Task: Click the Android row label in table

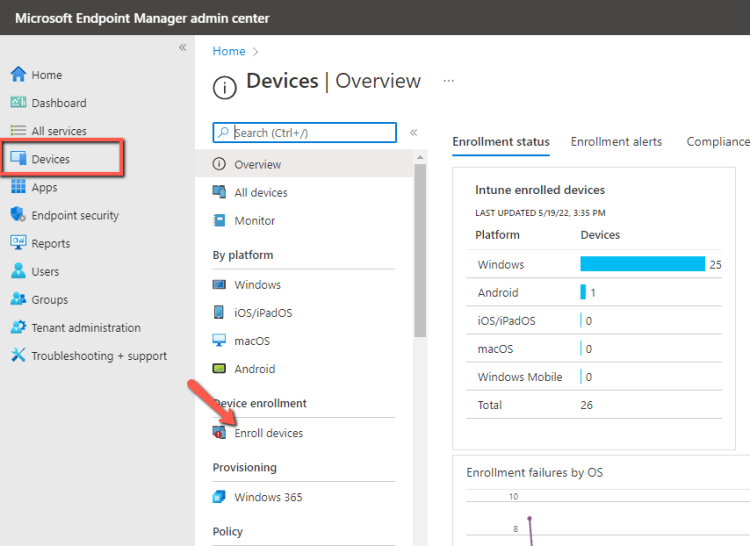Action: point(498,293)
